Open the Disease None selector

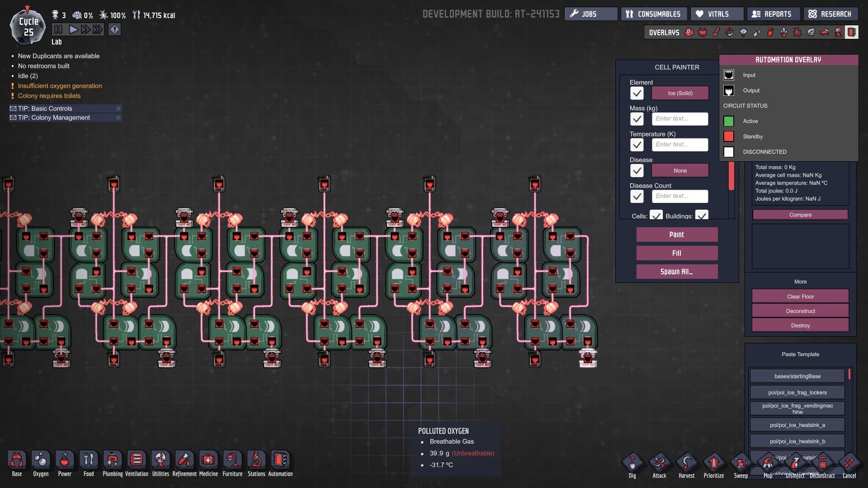[680, 171]
